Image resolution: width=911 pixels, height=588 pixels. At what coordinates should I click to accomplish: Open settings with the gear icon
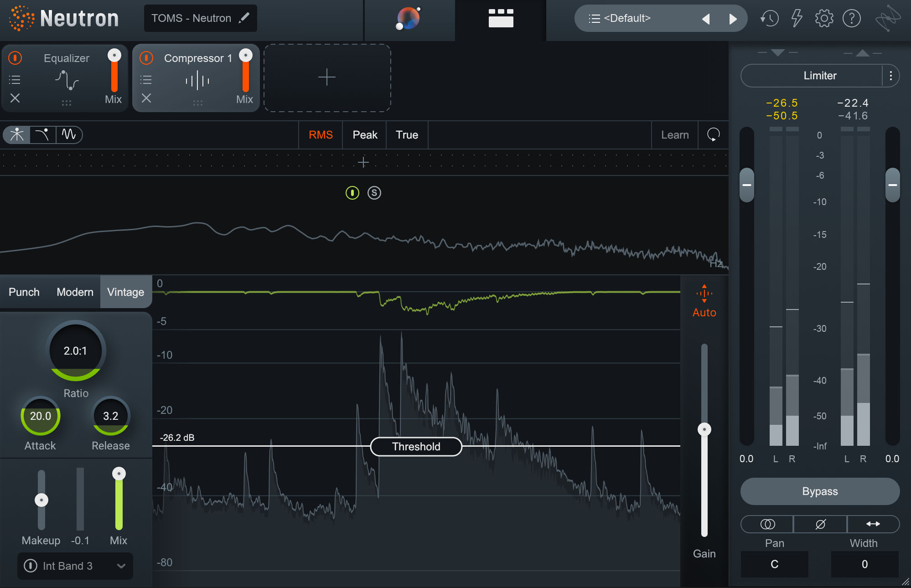[824, 18]
